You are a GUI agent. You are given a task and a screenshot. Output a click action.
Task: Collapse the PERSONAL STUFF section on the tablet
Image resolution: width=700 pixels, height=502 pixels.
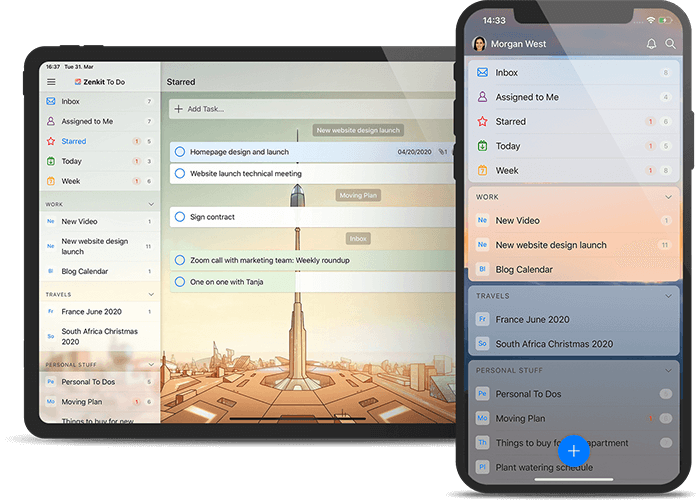tap(150, 365)
